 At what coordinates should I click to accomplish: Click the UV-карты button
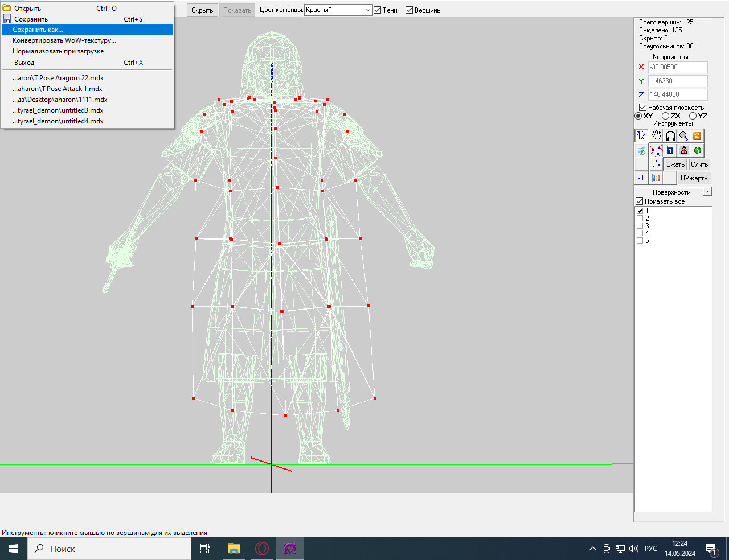[694, 178]
